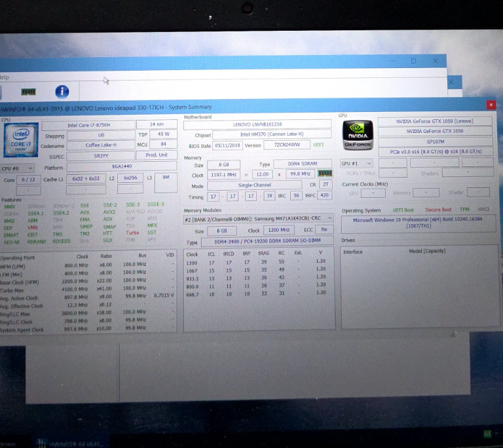Viewport: 503px width, 448px height.
Task: Open the blue info toolbar icon
Action: 62,92
